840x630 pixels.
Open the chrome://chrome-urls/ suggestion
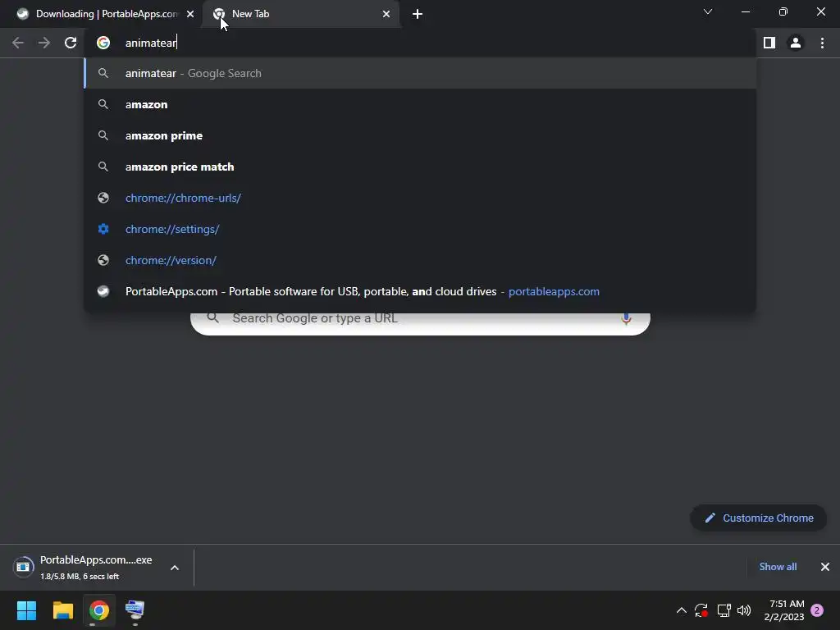coord(420,198)
